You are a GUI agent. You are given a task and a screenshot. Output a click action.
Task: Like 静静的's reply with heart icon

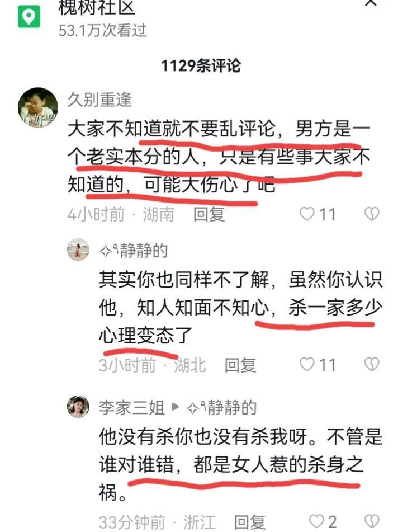click(307, 364)
